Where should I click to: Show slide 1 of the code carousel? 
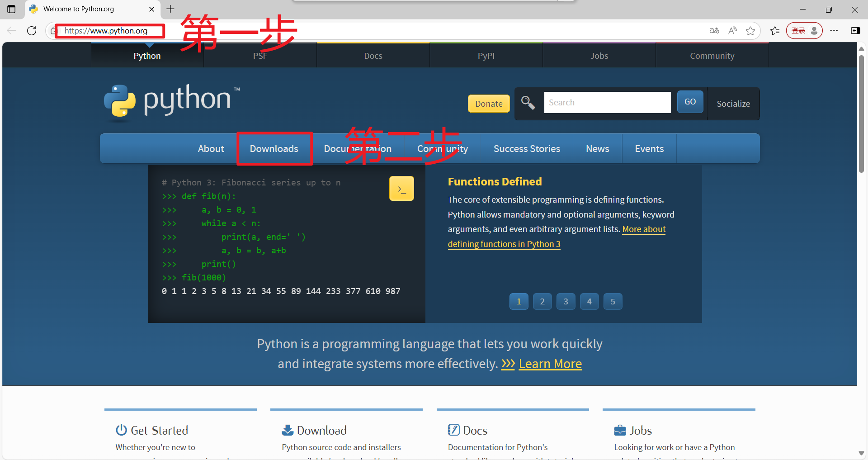pyautogui.click(x=519, y=302)
